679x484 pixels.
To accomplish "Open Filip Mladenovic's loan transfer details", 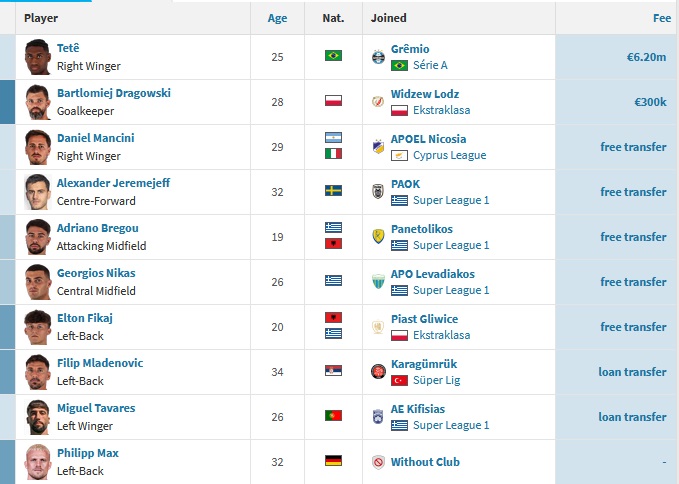I will click(x=632, y=372).
